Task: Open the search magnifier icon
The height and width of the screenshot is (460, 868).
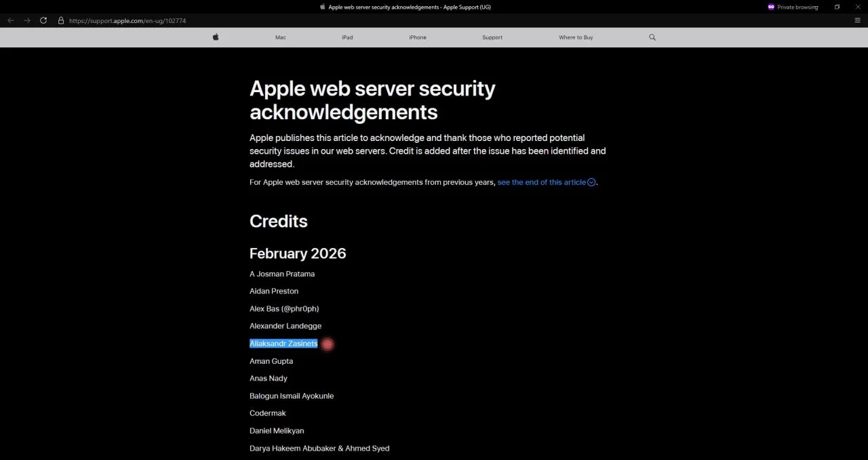Action: [652, 37]
